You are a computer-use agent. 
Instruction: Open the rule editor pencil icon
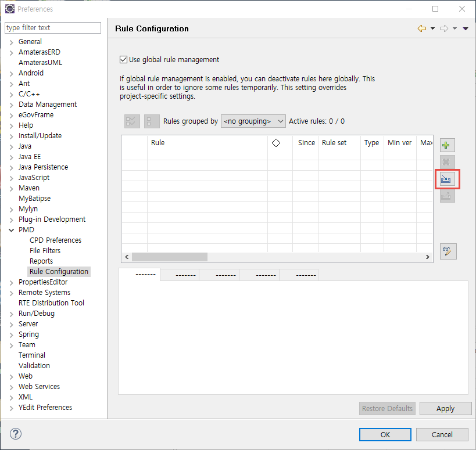[x=448, y=251]
